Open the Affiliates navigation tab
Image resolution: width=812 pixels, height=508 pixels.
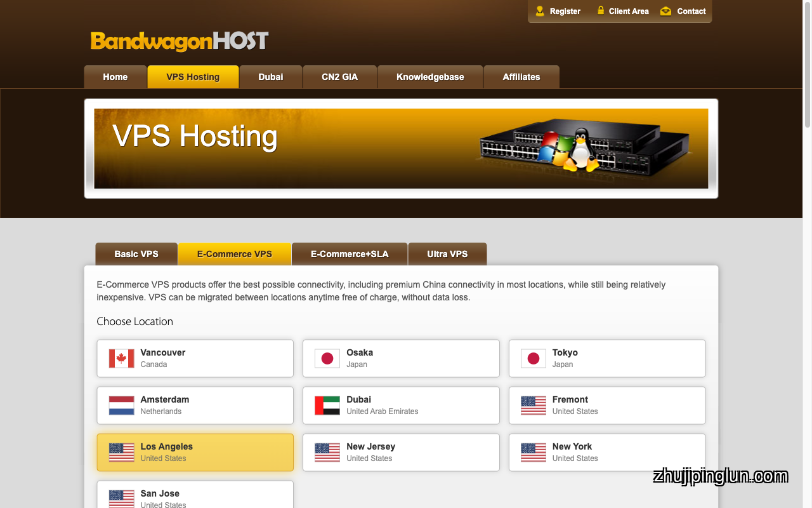pos(521,77)
